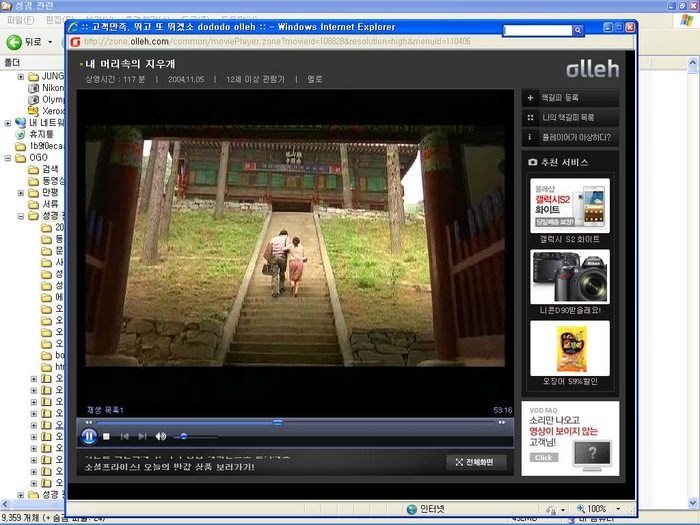This screenshot has width=700, height=525.
Task: Click the search box in the IE title area
Action: point(538,30)
